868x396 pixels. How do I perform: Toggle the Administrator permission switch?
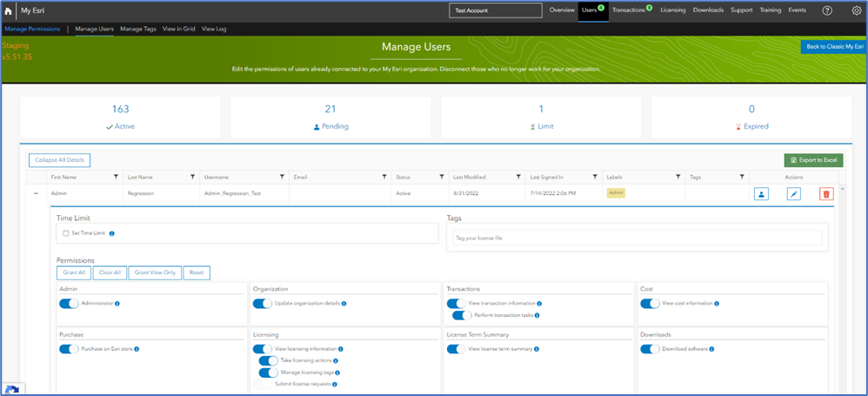click(70, 304)
